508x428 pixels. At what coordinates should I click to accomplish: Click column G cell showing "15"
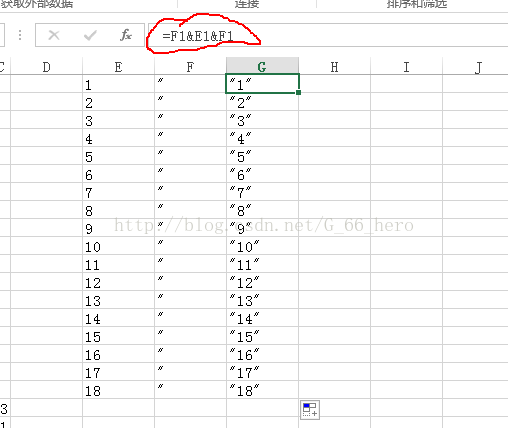point(262,336)
